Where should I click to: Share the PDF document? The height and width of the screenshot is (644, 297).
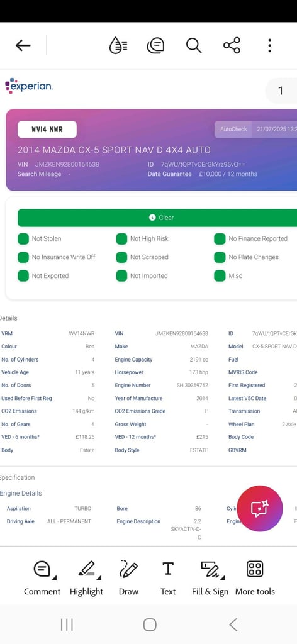pos(232,45)
